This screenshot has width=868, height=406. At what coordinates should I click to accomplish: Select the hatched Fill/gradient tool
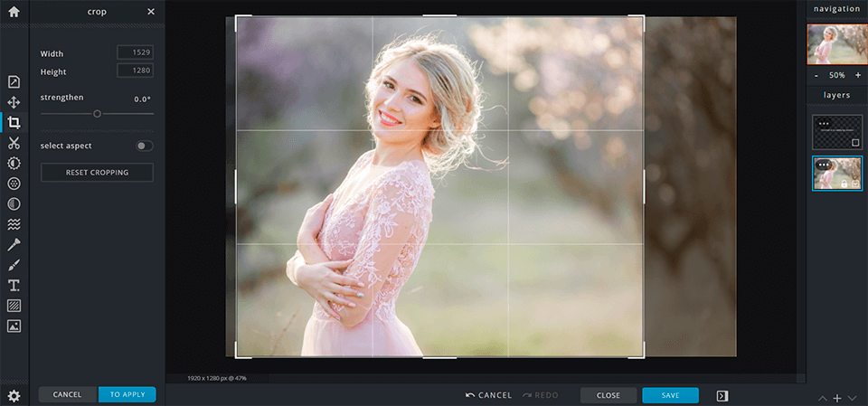[14, 306]
